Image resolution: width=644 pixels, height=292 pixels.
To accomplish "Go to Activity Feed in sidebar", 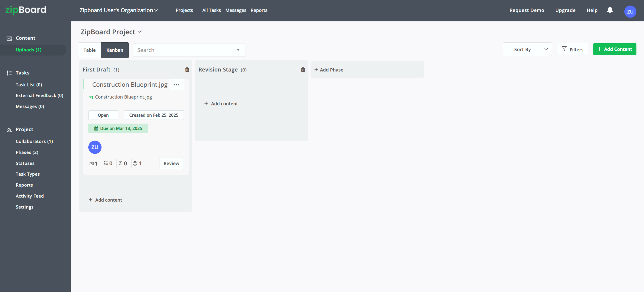I will (30, 196).
